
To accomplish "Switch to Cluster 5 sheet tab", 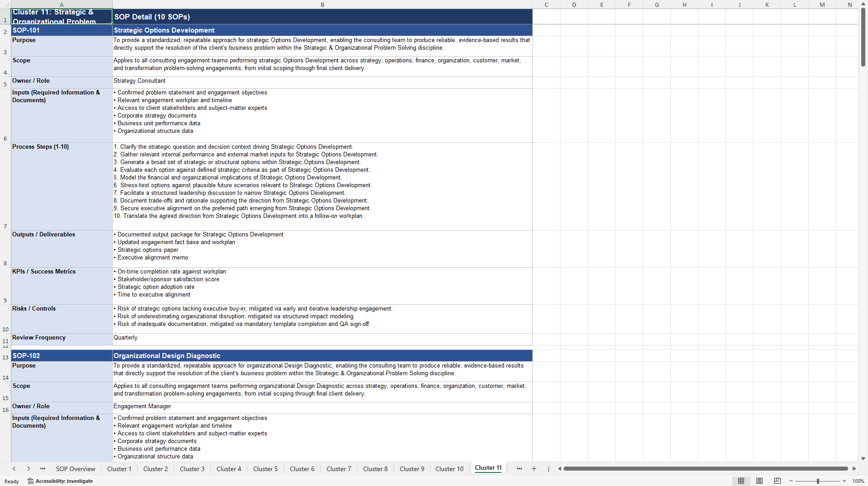I will [x=266, y=469].
